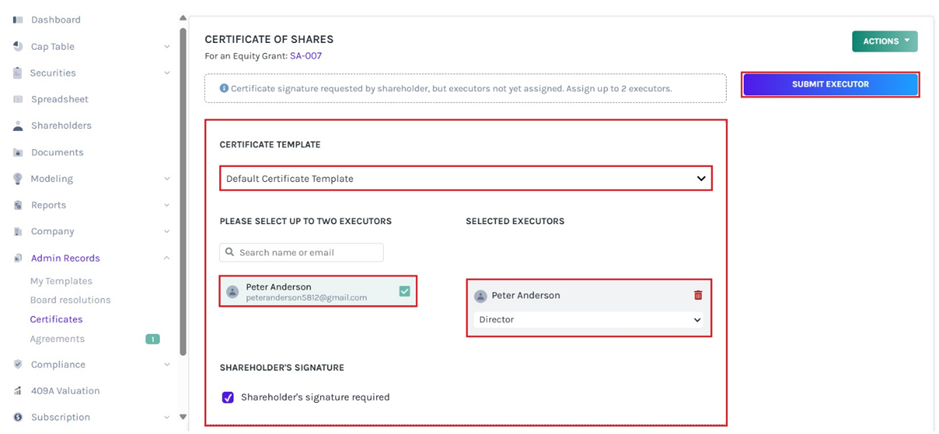Toggle Peter Anderson executor selection checkbox

(404, 291)
